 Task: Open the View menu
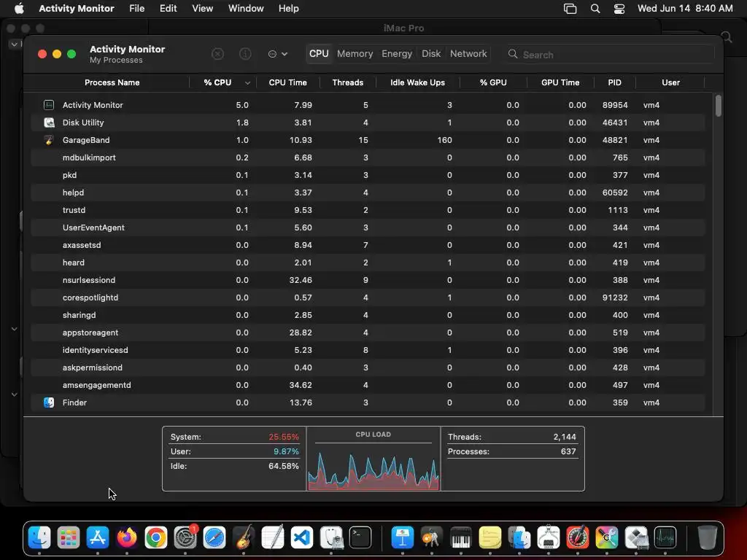tap(203, 9)
